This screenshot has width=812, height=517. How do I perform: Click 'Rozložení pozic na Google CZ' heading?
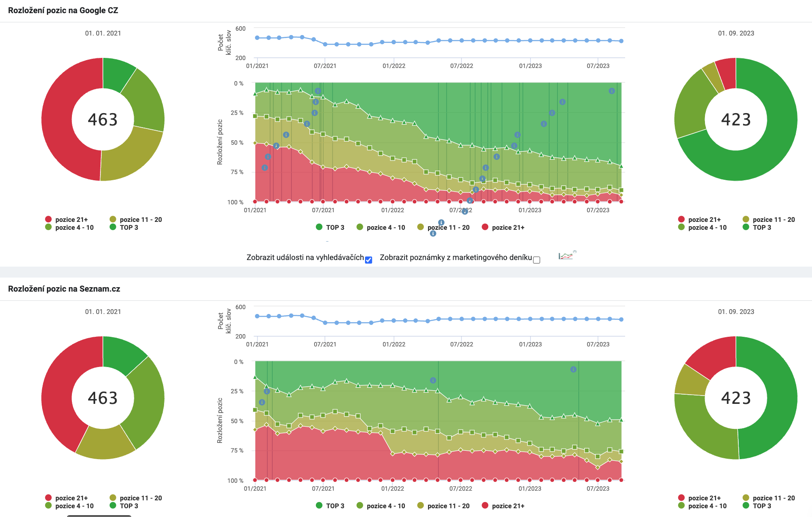[63, 11]
